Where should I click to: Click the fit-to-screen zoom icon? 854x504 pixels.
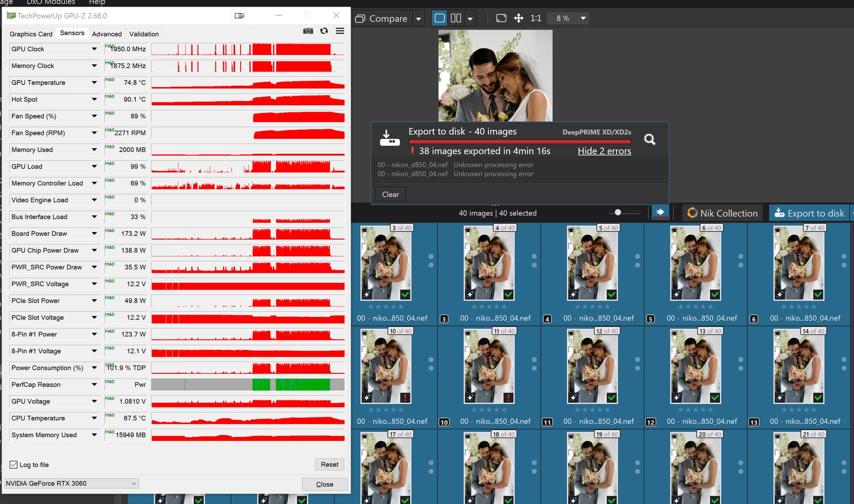coord(501,18)
